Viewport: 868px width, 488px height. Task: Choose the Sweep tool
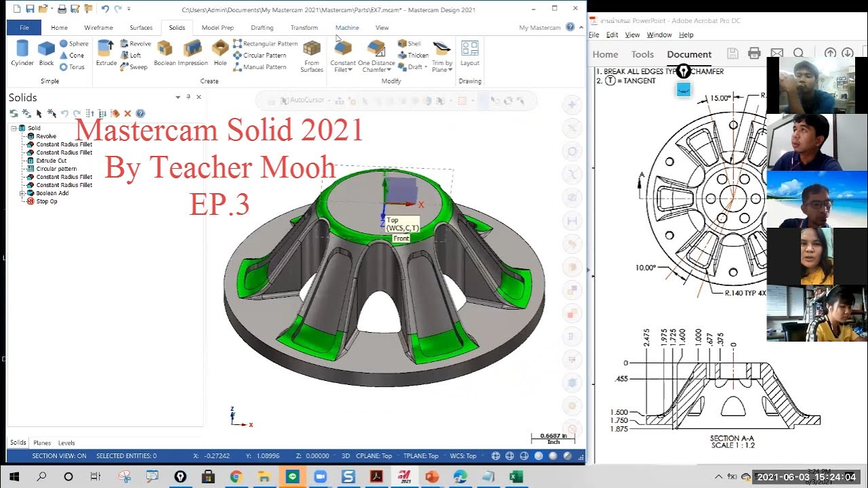(x=134, y=66)
